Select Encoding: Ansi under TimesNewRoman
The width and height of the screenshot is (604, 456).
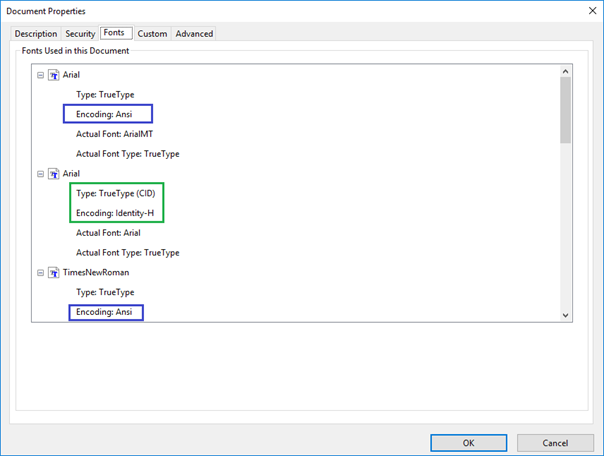(x=105, y=312)
